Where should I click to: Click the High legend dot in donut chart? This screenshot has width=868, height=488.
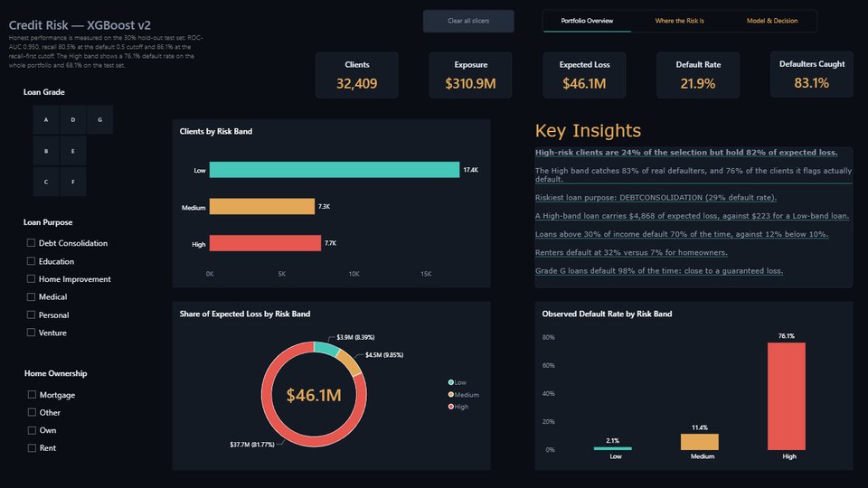coord(450,407)
